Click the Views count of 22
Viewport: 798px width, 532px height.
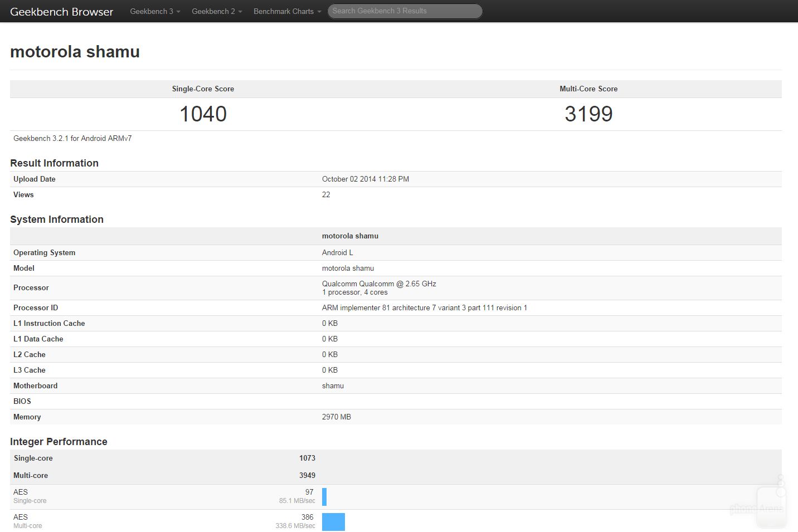point(326,194)
